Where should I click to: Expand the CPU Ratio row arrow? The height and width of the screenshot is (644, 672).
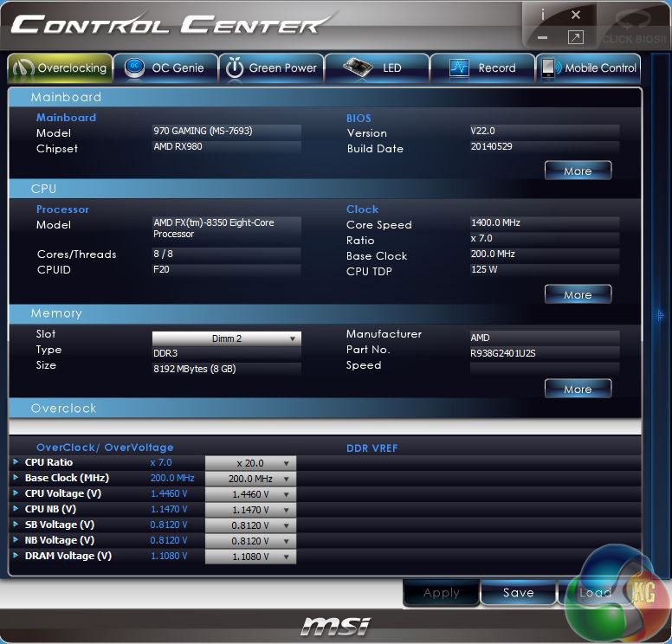[16, 462]
